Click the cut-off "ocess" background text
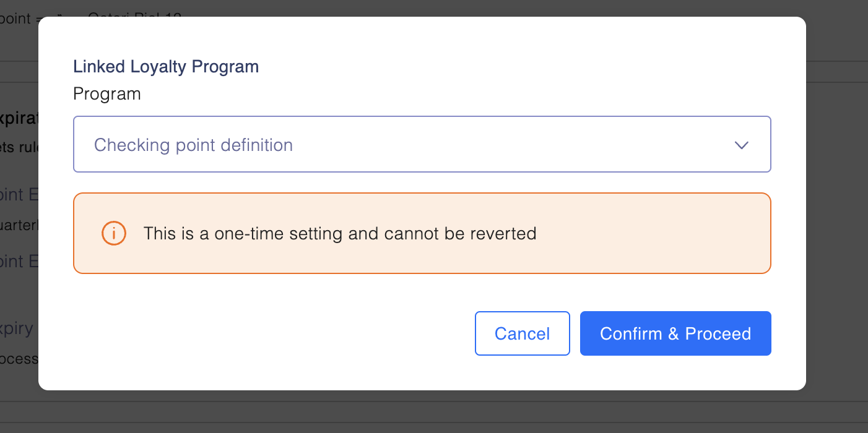Viewport: 868px width, 433px height. [19, 358]
